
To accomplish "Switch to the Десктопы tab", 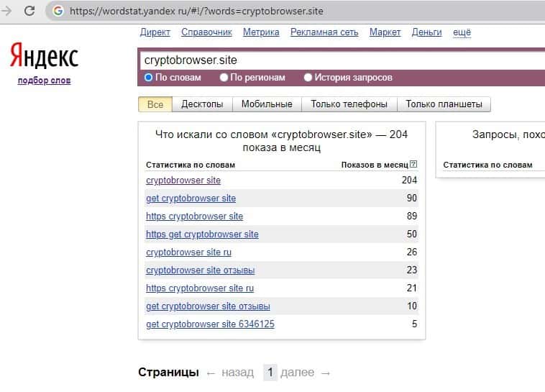I will 202,104.
